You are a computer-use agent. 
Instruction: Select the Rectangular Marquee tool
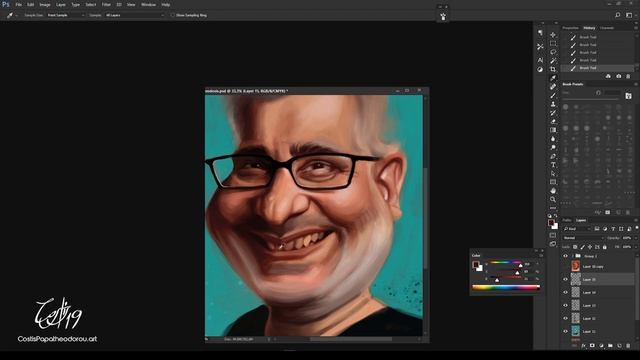tap(553, 43)
